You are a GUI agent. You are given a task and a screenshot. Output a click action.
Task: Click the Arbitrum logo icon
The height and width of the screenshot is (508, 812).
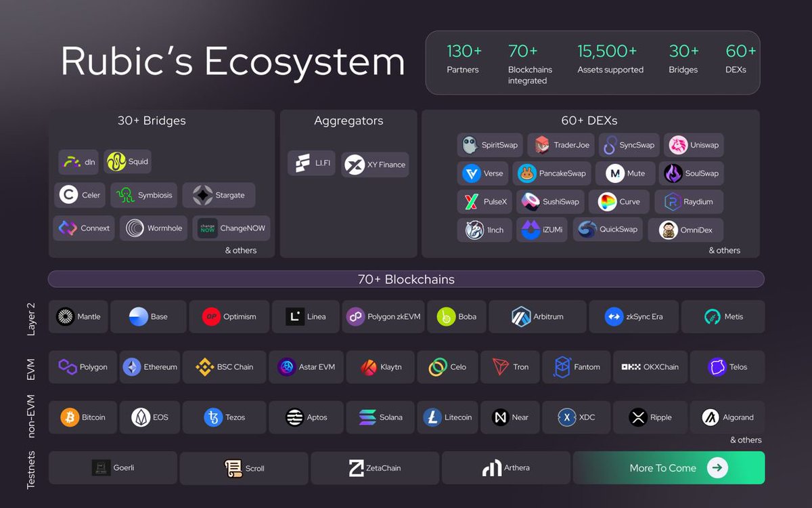[x=521, y=316]
